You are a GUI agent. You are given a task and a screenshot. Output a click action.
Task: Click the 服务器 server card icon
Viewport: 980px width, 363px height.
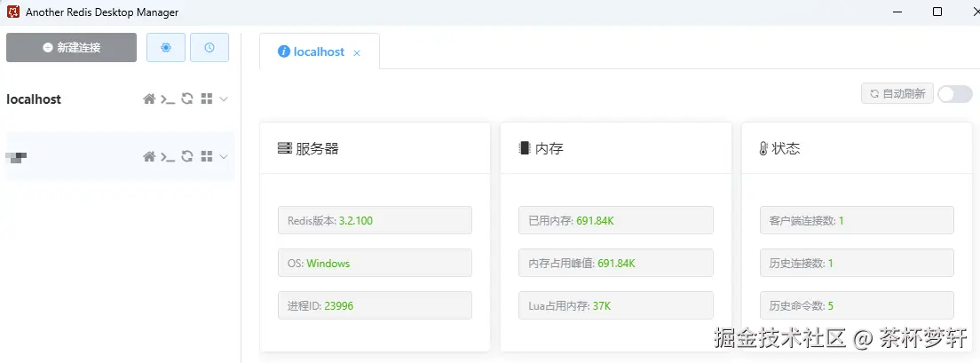click(284, 148)
